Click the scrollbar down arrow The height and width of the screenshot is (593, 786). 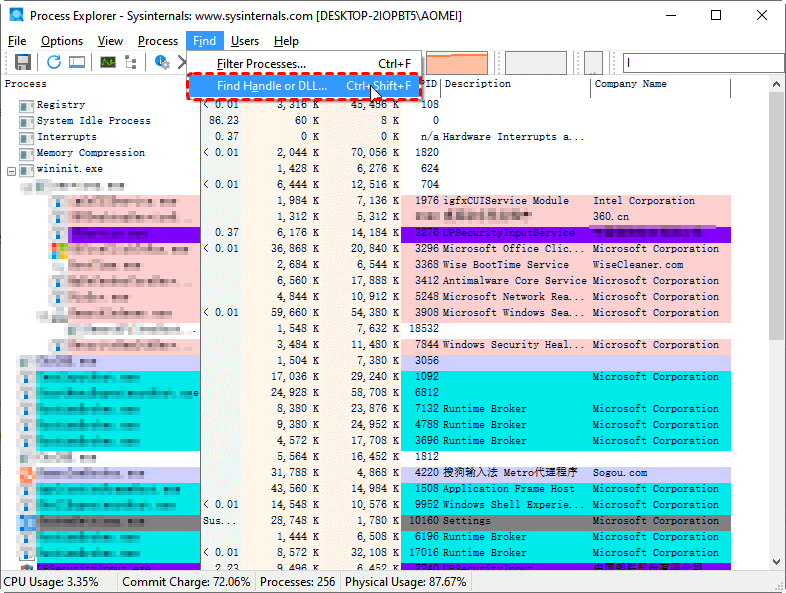[776, 562]
